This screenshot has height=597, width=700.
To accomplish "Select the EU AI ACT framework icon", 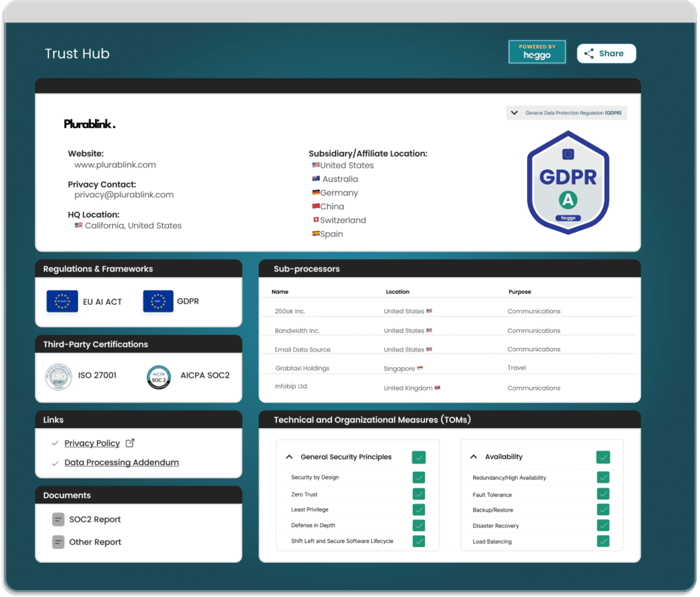I will click(x=62, y=301).
